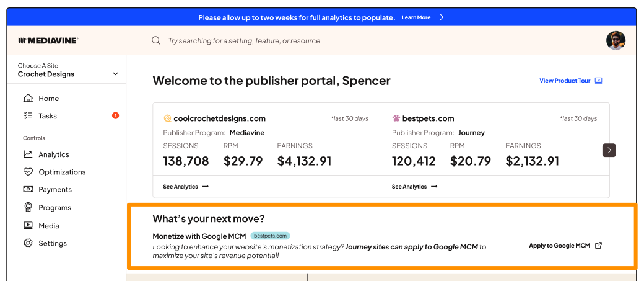
Task: Open Programs award ribbon icon
Action: (28, 207)
